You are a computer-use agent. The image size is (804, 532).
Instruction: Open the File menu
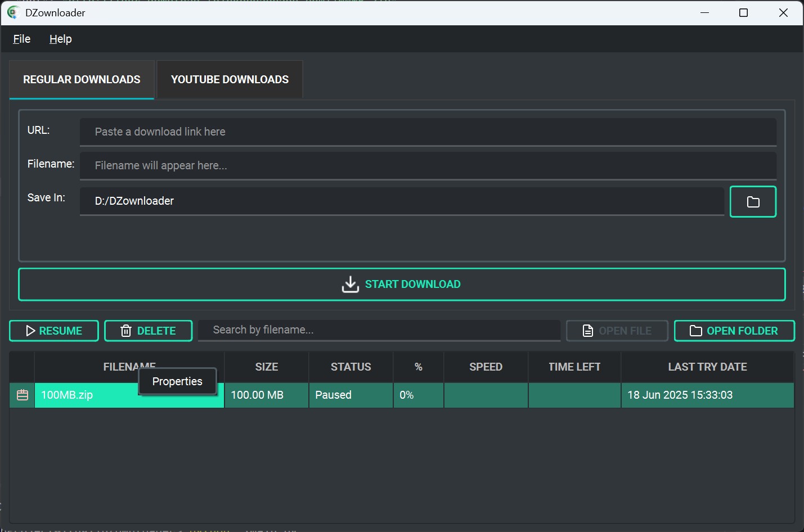[22, 39]
